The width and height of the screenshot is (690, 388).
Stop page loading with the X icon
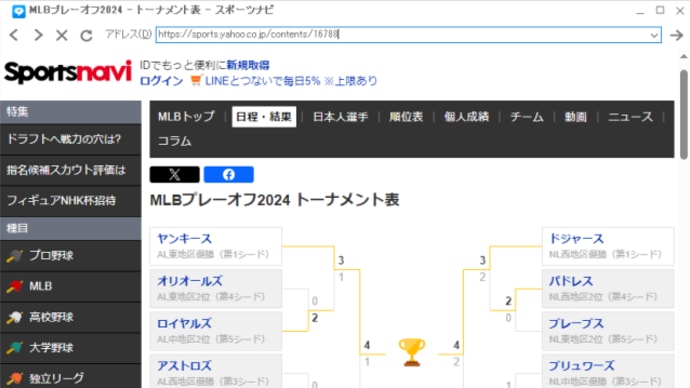point(62,35)
